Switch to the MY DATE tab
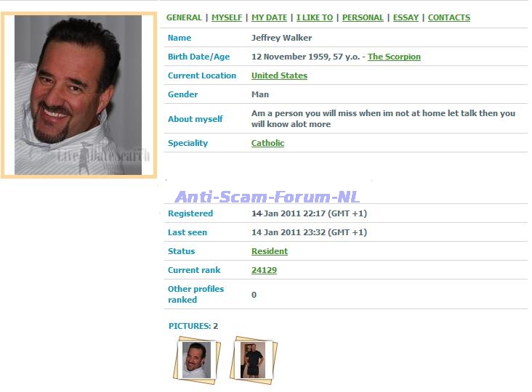Image resolution: width=532 pixels, height=392 pixels. pyautogui.click(x=269, y=17)
